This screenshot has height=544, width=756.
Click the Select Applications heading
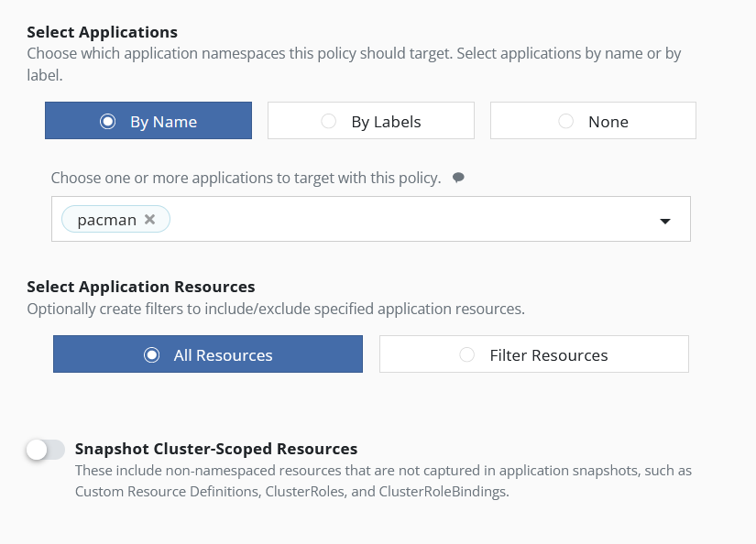103,32
